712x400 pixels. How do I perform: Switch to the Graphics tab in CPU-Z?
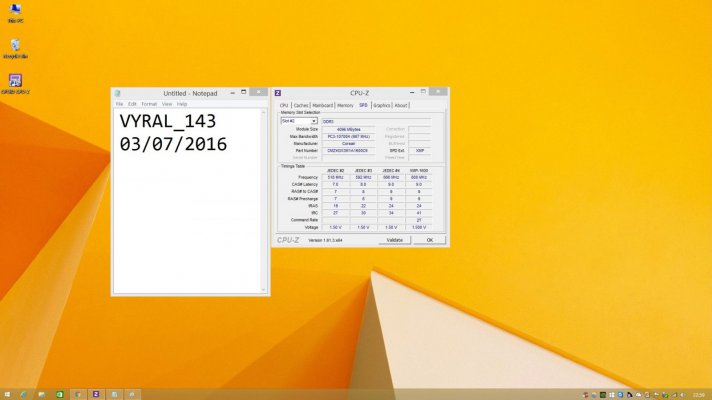pyautogui.click(x=381, y=105)
